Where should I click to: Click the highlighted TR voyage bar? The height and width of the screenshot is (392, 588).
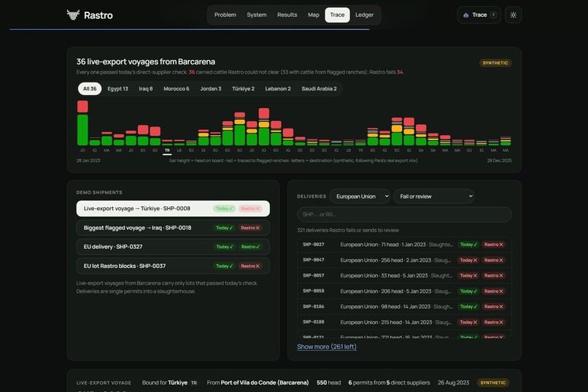(x=167, y=142)
